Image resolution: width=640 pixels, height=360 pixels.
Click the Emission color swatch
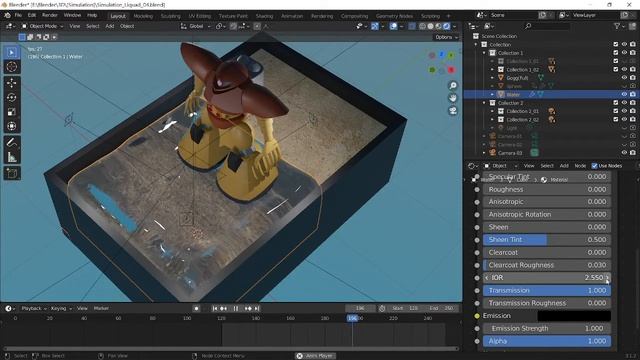coord(574,316)
